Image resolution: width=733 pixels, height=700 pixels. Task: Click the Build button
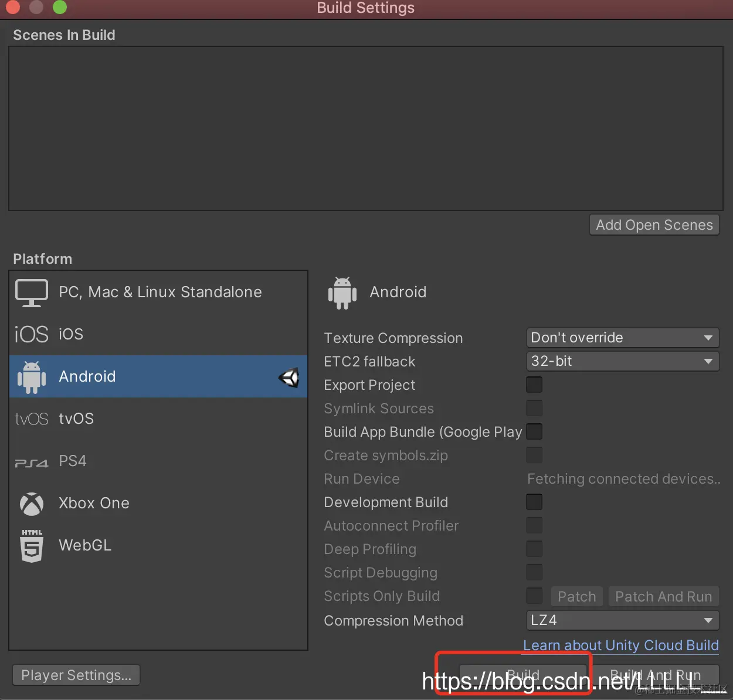[x=523, y=675]
